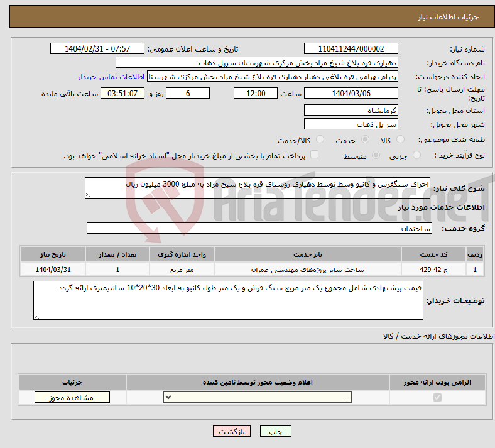Click the remaining days field showing 6

pyautogui.click(x=188, y=94)
